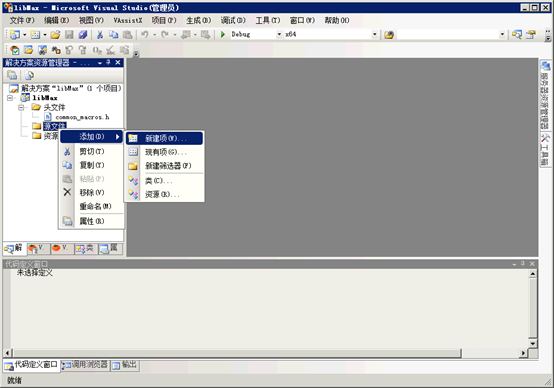Open the 文件(F) menu
The width and height of the screenshot is (554, 388).
coord(22,20)
